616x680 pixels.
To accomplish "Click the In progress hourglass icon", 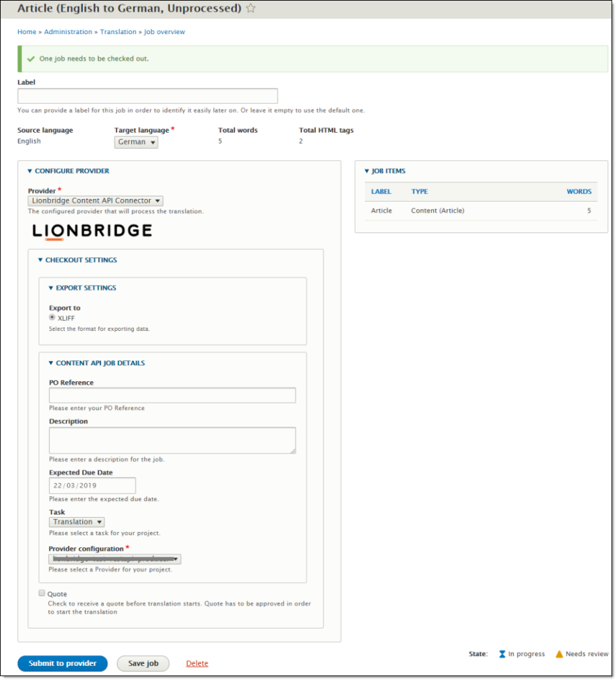I will [502, 654].
